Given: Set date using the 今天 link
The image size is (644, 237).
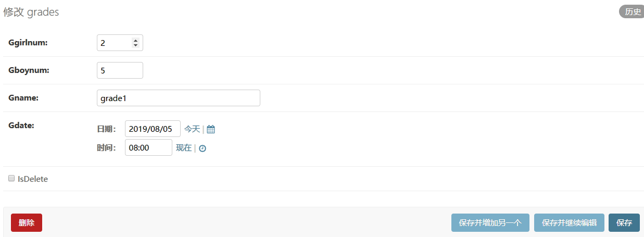Looking at the screenshot, I should tap(192, 129).
